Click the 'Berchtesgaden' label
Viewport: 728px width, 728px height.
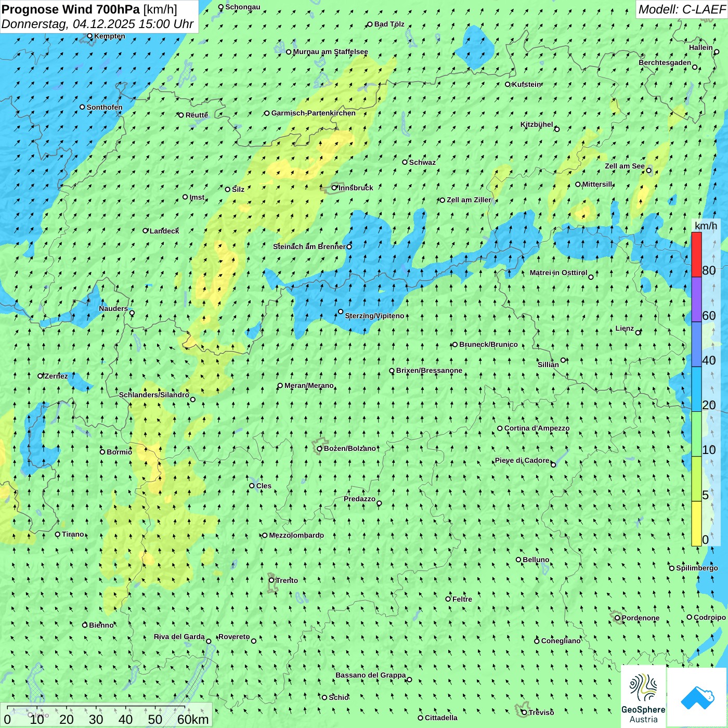[665, 62]
